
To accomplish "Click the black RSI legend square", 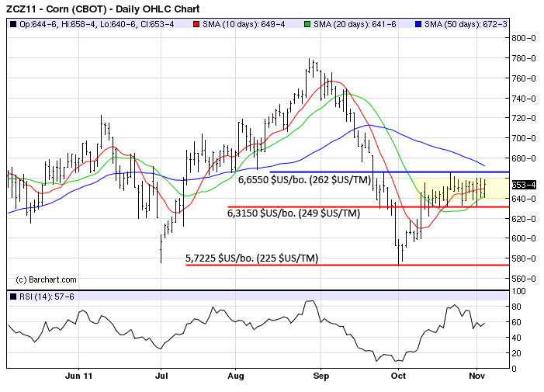I will click(x=13, y=297).
